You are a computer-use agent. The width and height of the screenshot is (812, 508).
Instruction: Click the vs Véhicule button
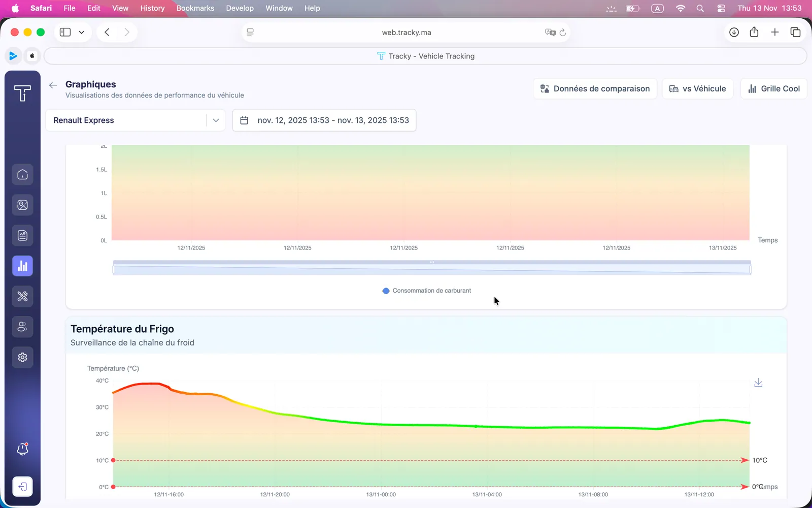(x=697, y=88)
